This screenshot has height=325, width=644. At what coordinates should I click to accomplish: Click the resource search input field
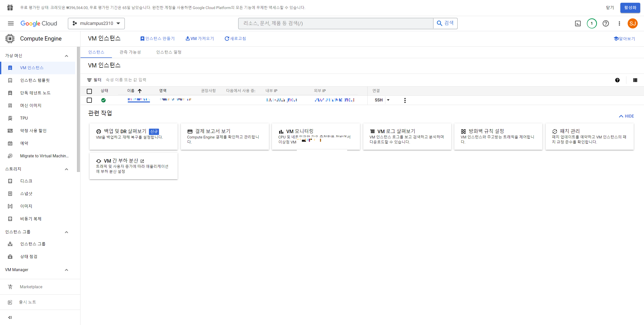[336, 23]
